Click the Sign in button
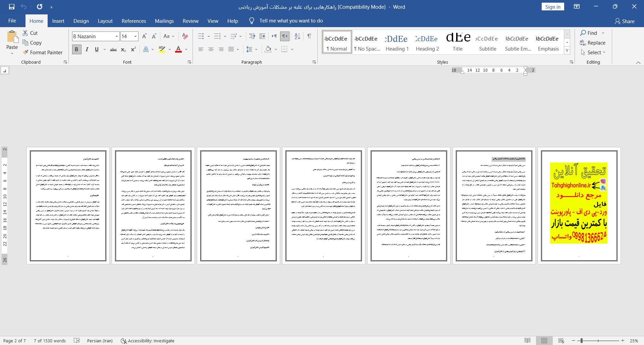Screen dimensions: 644x345 pos(553,7)
